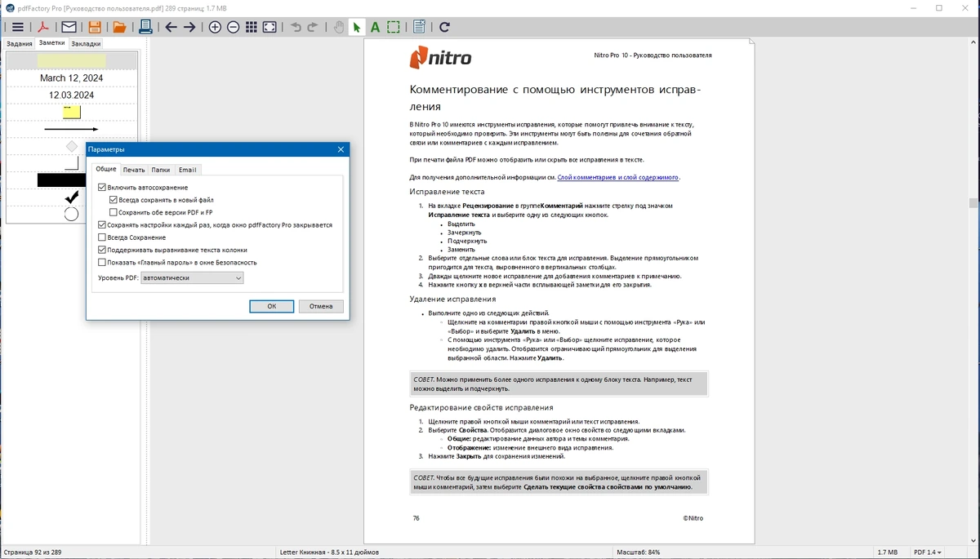Click the 'Исправление текста' heading in document
Screen dimensions: 980x559
447,192
